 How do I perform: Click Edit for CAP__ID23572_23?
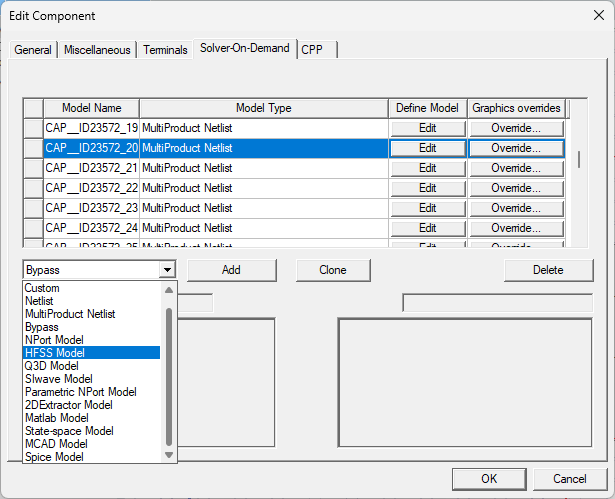428,208
